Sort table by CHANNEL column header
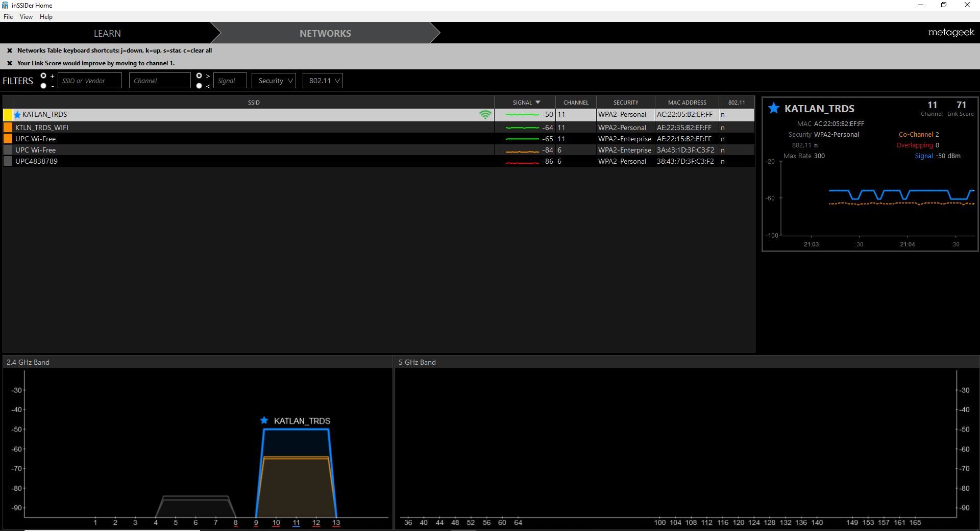This screenshot has width=980, height=531. [x=576, y=103]
